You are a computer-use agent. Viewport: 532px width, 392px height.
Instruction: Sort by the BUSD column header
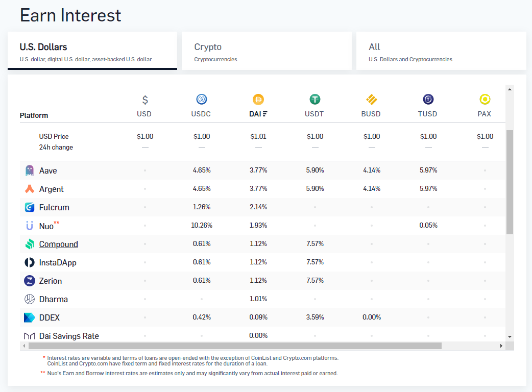(371, 114)
